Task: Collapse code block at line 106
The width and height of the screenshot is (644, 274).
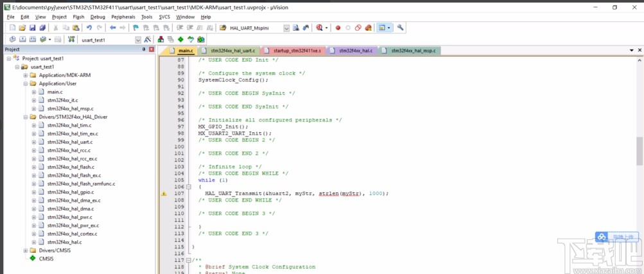Action: coord(189,187)
